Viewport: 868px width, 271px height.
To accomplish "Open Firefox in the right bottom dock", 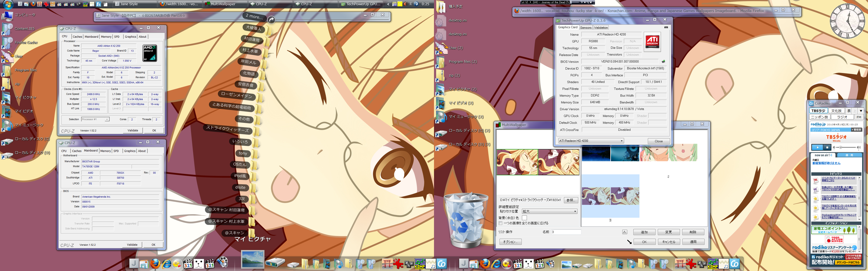I will pos(485,264).
